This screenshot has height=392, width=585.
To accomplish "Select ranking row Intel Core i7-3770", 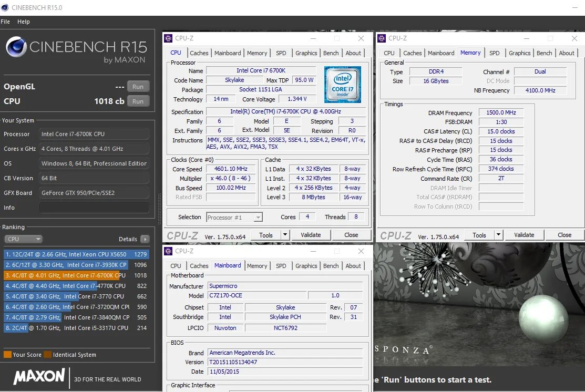I will tap(77, 296).
